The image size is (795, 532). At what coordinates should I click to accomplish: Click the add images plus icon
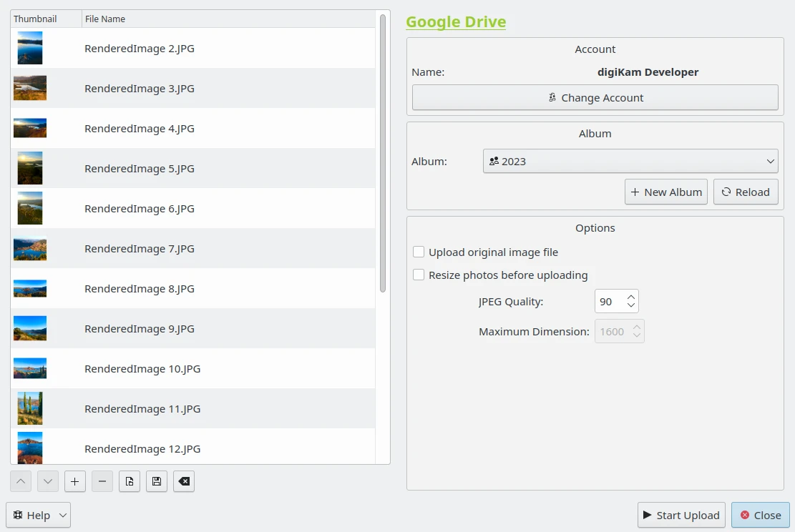point(75,481)
